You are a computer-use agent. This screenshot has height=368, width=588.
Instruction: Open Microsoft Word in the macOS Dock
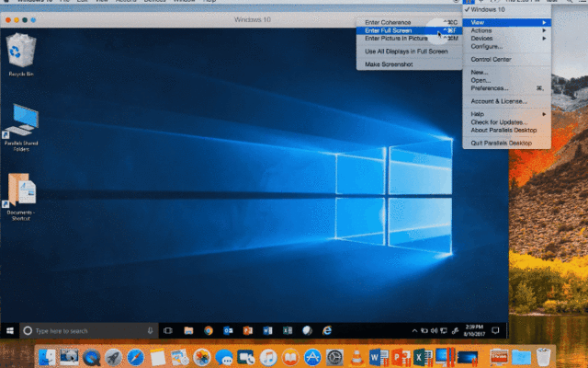click(x=379, y=357)
